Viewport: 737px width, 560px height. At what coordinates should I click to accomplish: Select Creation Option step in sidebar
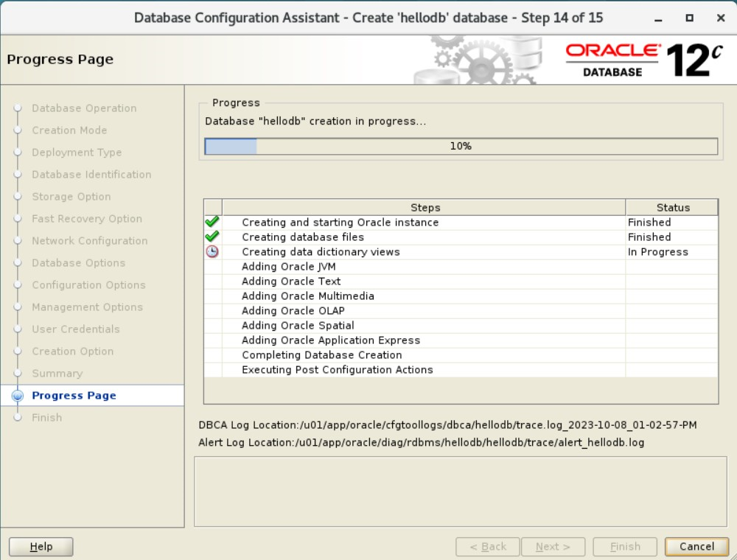[x=73, y=351]
